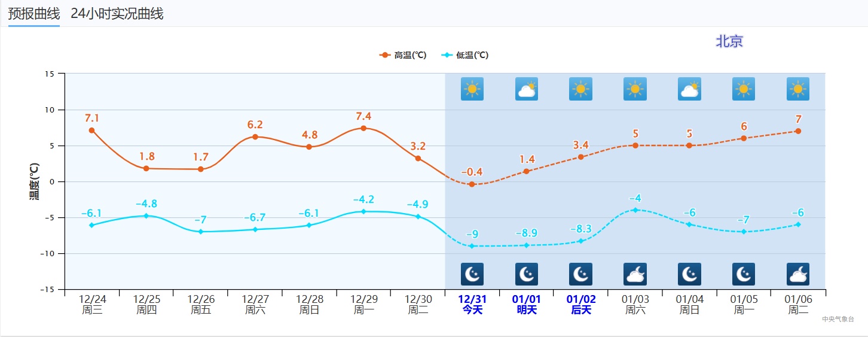Click the 北京 city title
Viewport: 868px width, 337px height.
click(x=729, y=41)
